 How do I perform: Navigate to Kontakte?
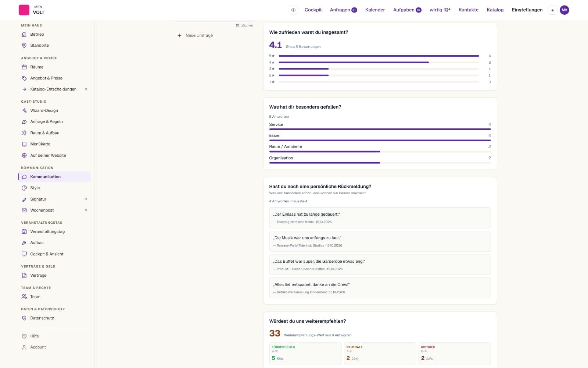[469, 10]
